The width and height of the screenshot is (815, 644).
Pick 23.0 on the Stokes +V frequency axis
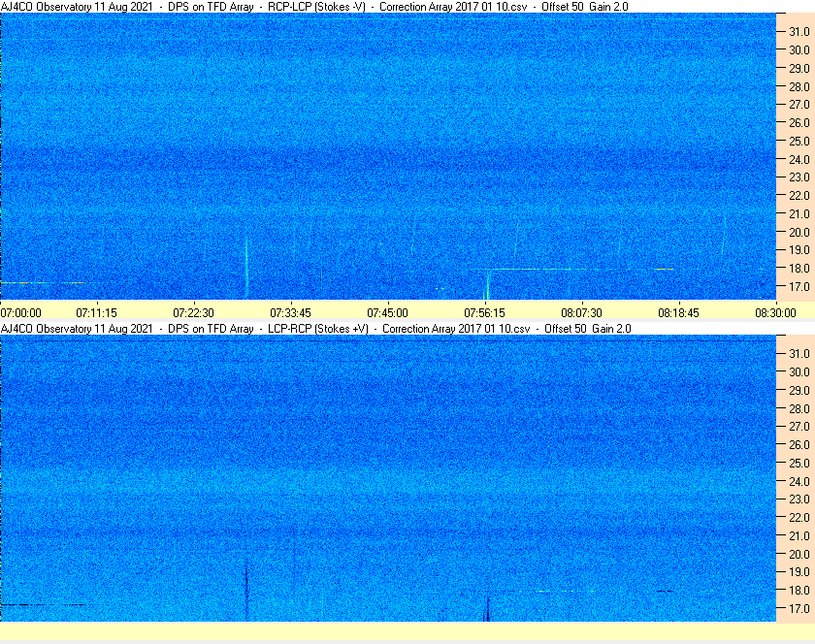tap(799, 499)
